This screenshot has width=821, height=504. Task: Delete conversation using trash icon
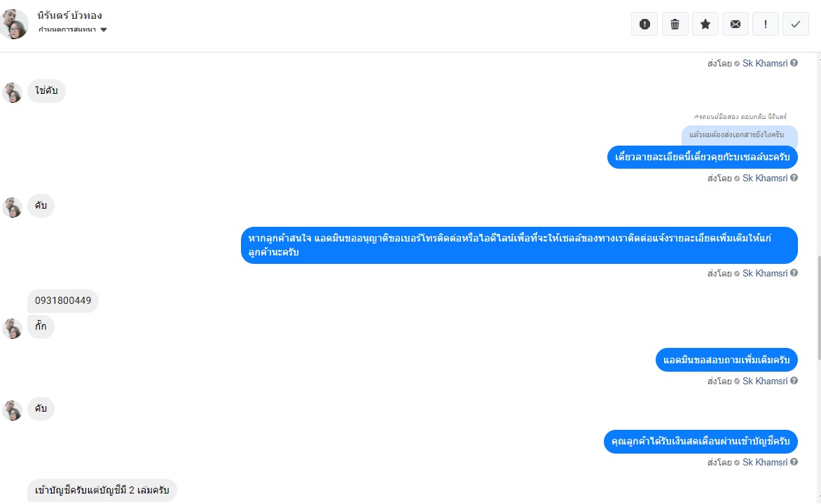[x=675, y=24]
